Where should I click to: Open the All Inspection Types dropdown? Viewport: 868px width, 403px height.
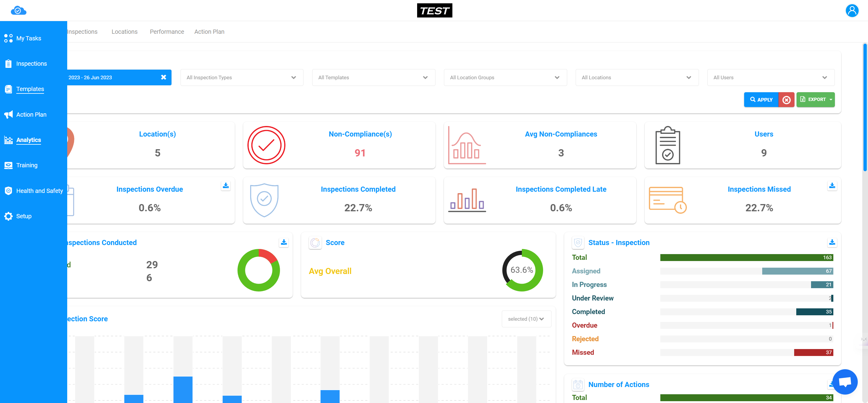(242, 77)
